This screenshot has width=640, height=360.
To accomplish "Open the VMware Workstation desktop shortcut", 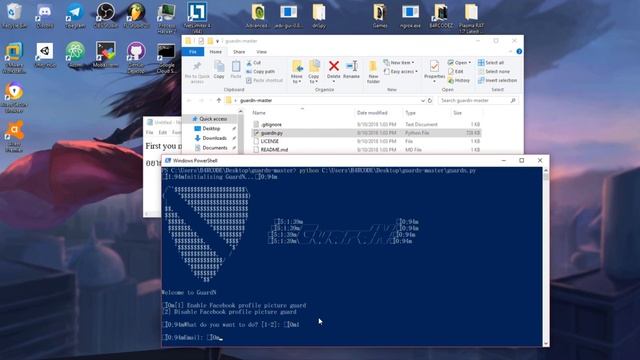I will (x=14, y=58).
